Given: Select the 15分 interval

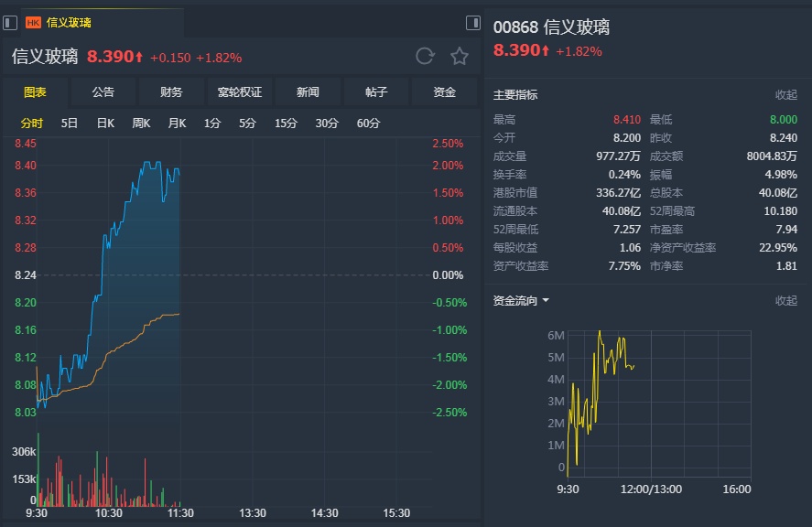Looking at the screenshot, I should 286,124.
